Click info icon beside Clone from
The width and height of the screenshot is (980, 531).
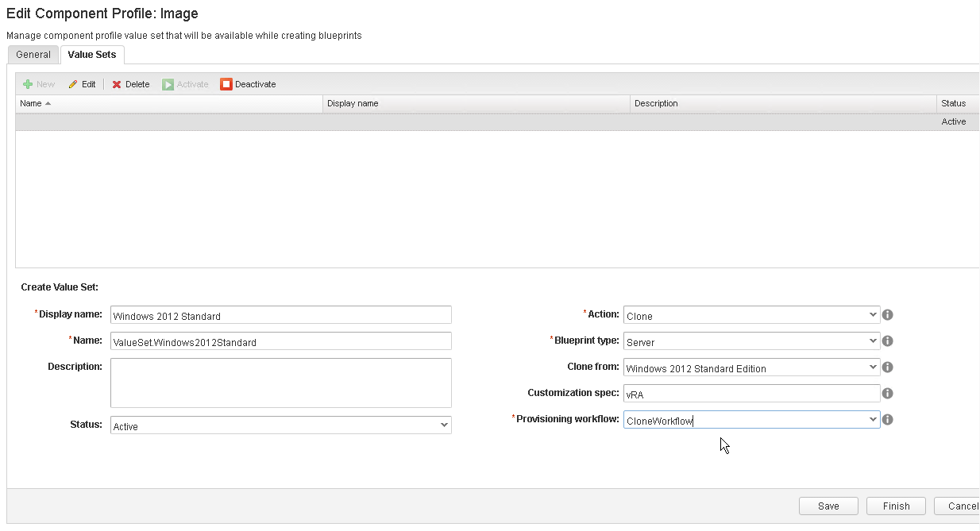tap(888, 367)
